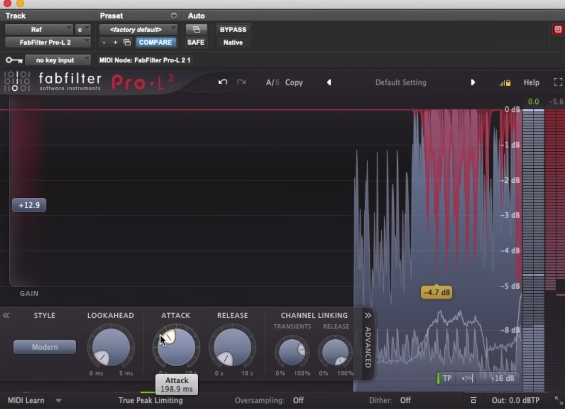Image resolution: width=565 pixels, height=409 pixels.
Task: Collapse the left panel with double chevron
Action: point(6,316)
